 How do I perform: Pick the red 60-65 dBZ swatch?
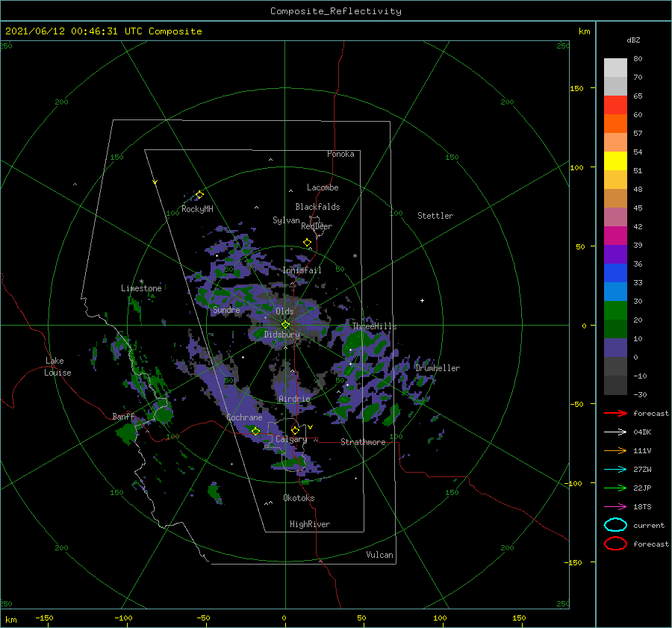pos(615,105)
